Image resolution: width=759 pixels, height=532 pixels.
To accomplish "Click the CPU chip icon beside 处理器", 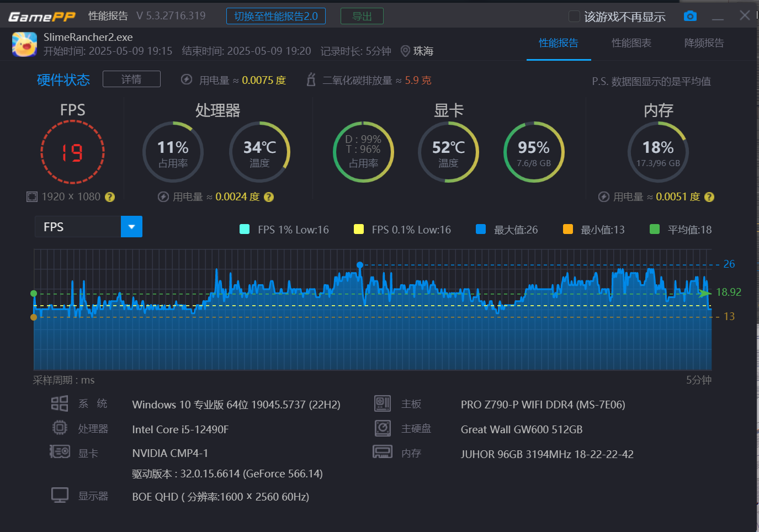I will [60, 428].
